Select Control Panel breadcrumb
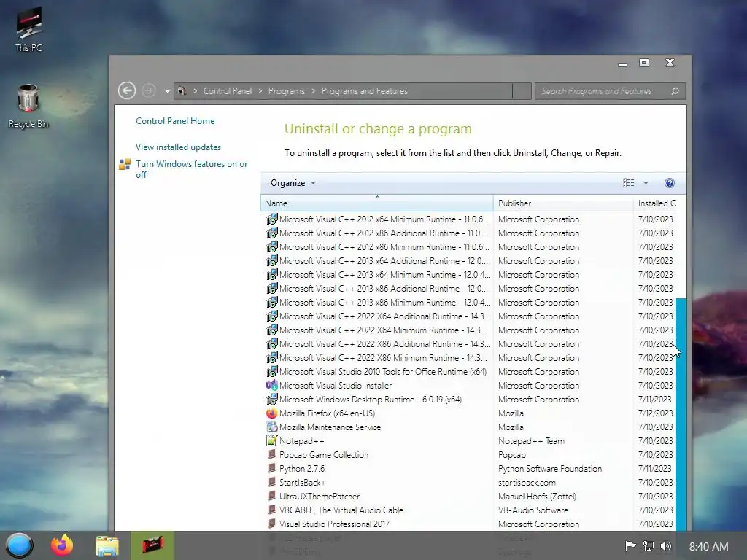747x560 pixels. [228, 91]
